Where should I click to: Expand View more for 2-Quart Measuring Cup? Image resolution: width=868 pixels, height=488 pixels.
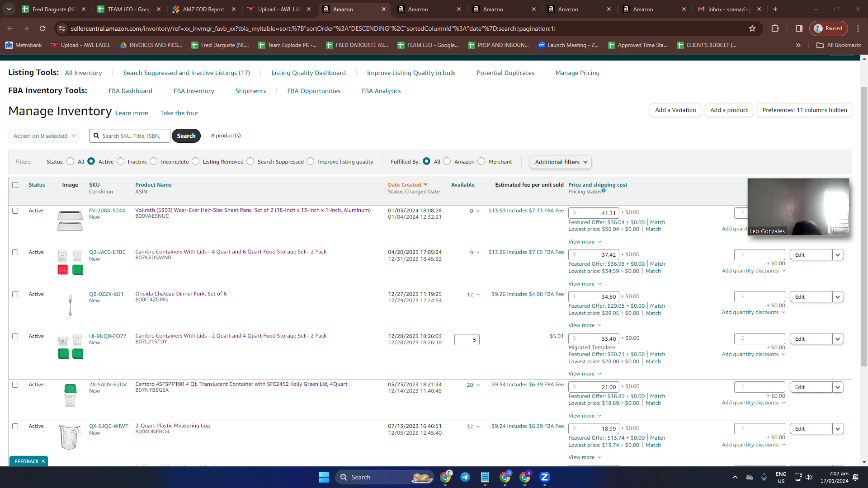(585, 457)
